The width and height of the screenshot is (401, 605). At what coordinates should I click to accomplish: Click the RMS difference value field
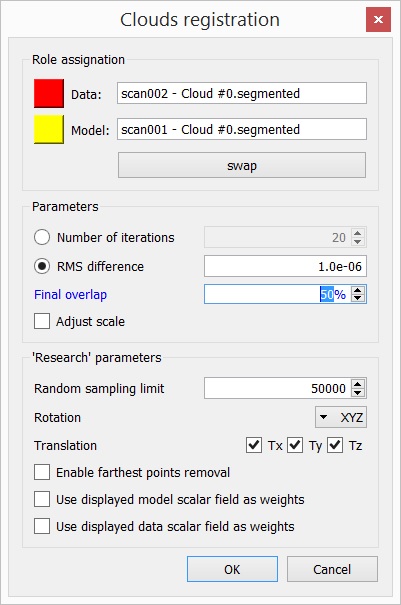click(x=285, y=266)
